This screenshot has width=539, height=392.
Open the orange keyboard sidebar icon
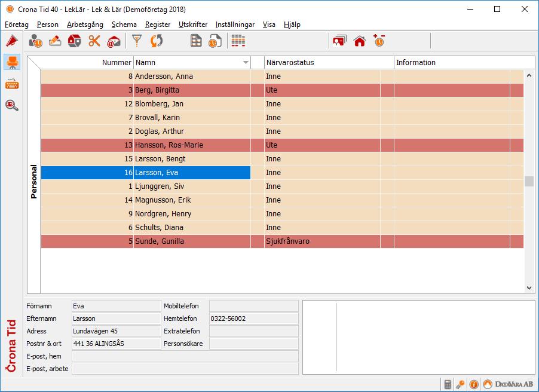pos(12,84)
